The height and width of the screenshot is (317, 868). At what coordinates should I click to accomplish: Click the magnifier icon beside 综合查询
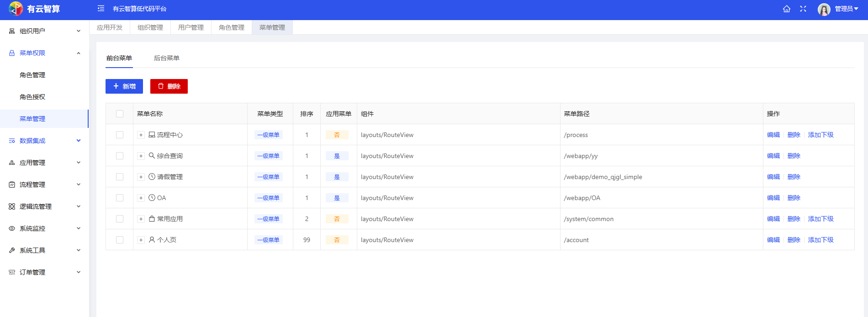coord(152,156)
